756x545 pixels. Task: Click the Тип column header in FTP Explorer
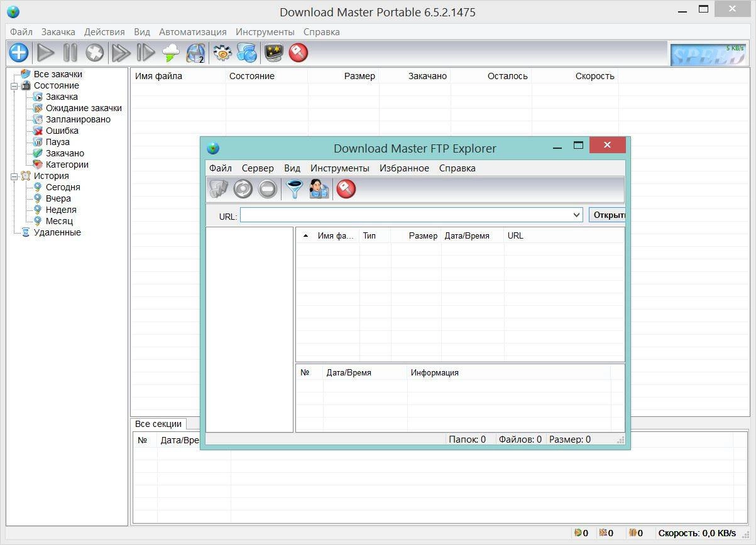(x=375, y=235)
